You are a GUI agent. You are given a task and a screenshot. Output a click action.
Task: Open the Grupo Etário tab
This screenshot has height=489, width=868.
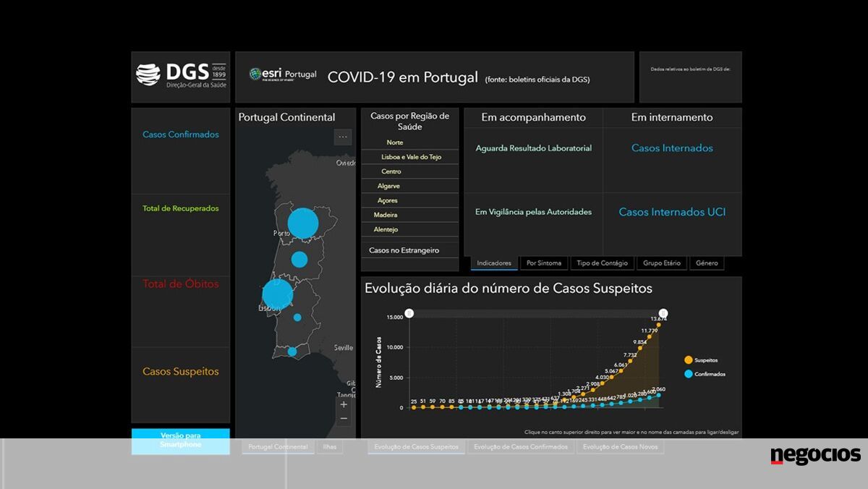coord(661,263)
